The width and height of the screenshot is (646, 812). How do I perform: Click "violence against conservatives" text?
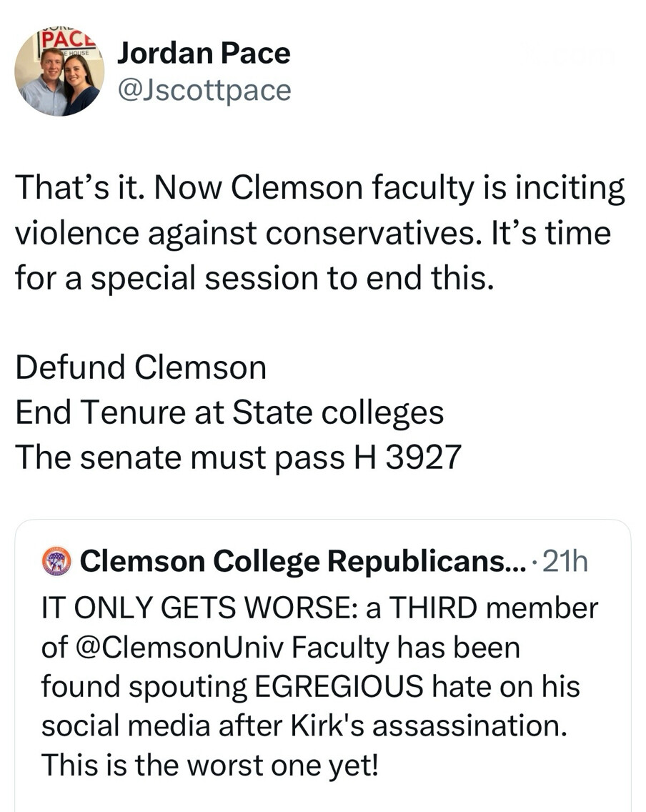(x=223, y=233)
